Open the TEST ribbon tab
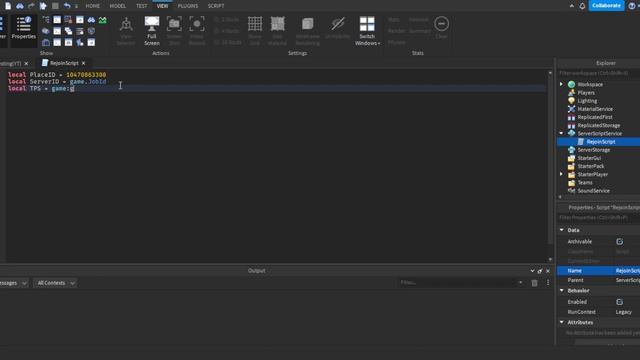640x360 pixels. [142, 6]
